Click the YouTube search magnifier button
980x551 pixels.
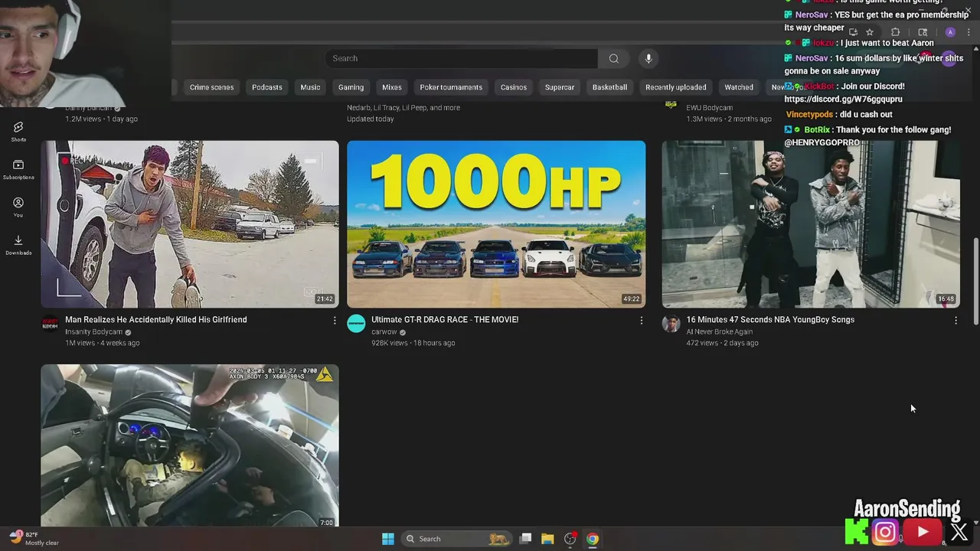(x=614, y=59)
